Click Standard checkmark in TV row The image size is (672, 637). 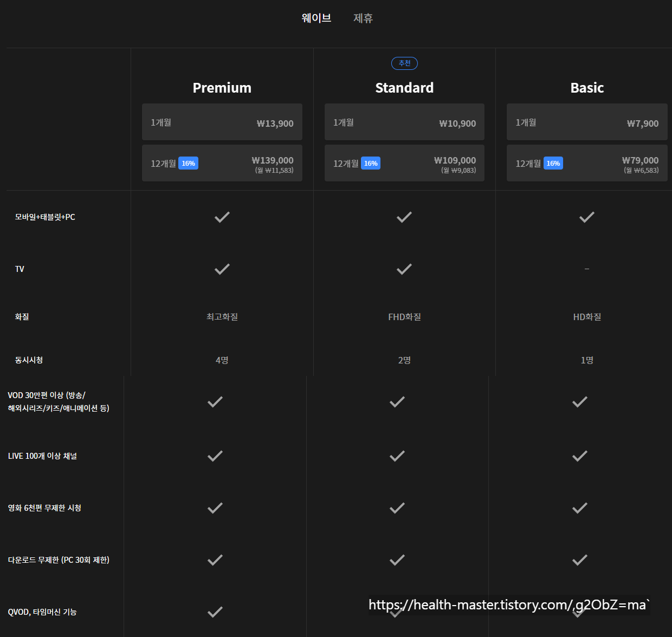pyautogui.click(x=404, y=269)
